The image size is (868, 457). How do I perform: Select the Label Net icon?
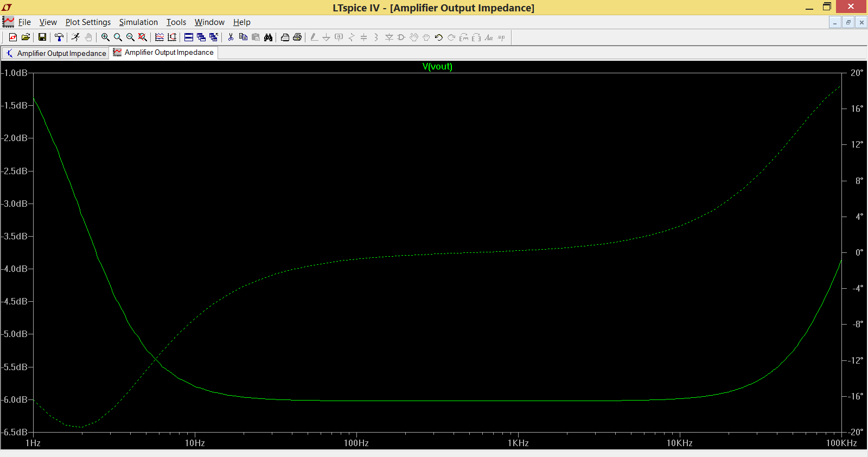pyautogui.click(x=339, y=37)
